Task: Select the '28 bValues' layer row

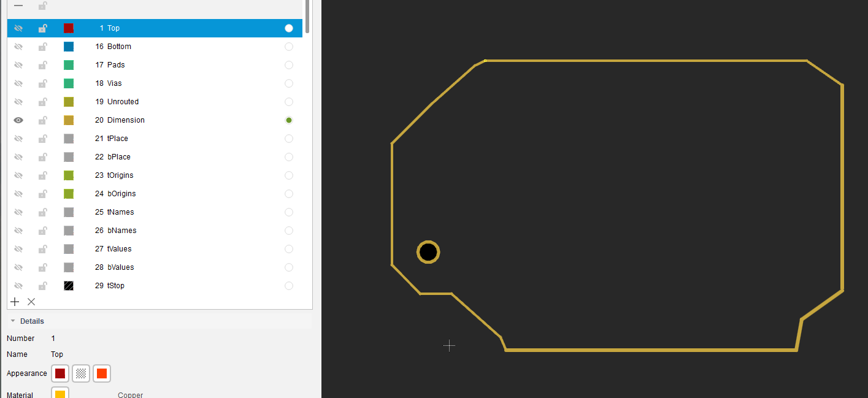Action: (x=155, y=267)
